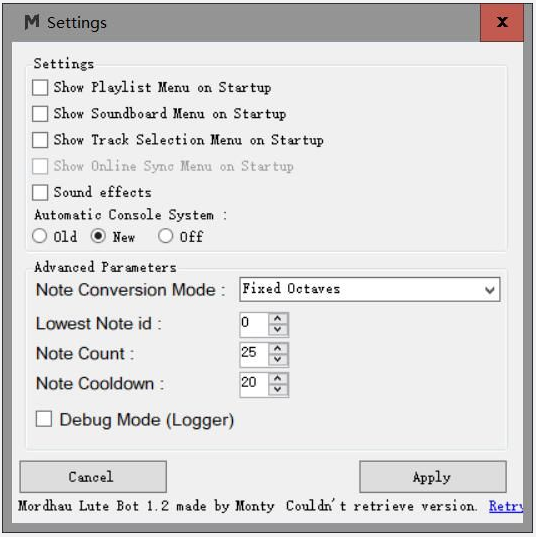
Task: Increase Lowest Note id with up arrow
Action: click(278, 319)
